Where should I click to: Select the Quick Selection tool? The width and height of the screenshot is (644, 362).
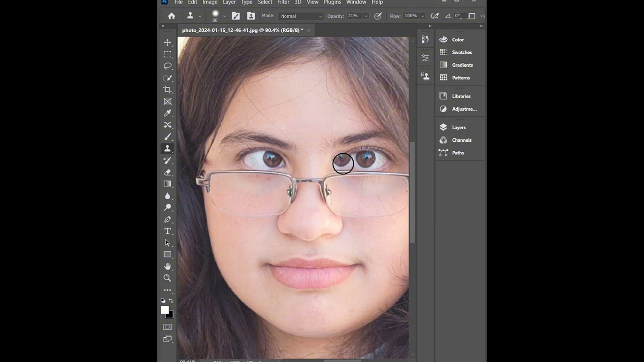[x=168, y=78]
